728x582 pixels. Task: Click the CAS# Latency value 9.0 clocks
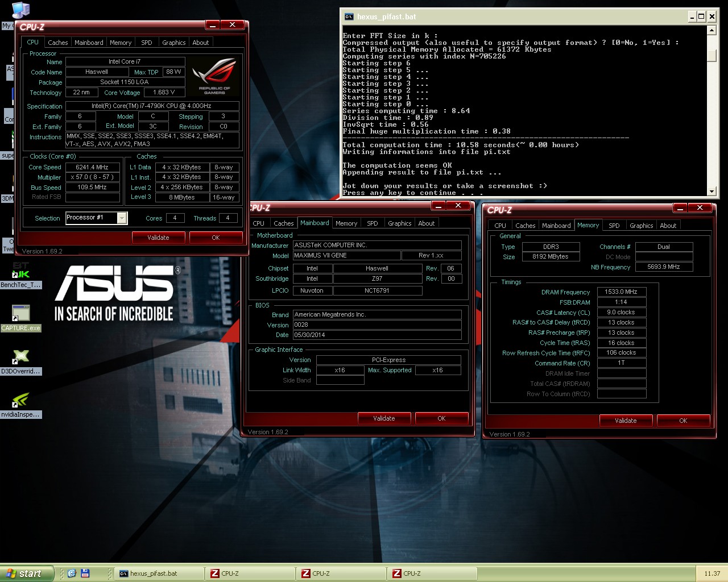621,312
